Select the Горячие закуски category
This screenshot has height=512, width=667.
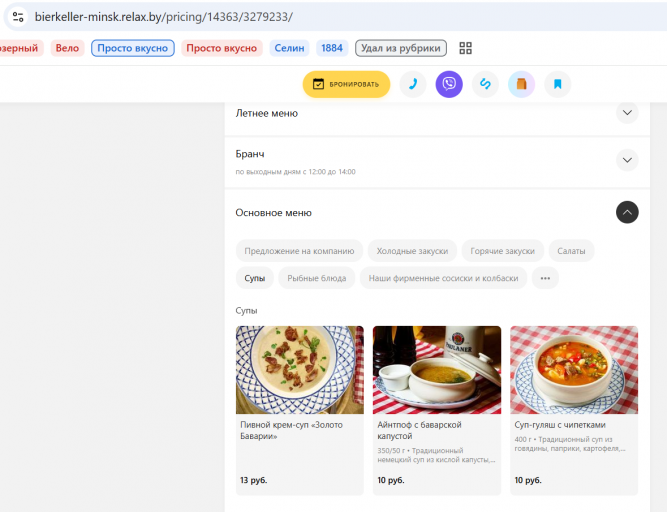502,251
